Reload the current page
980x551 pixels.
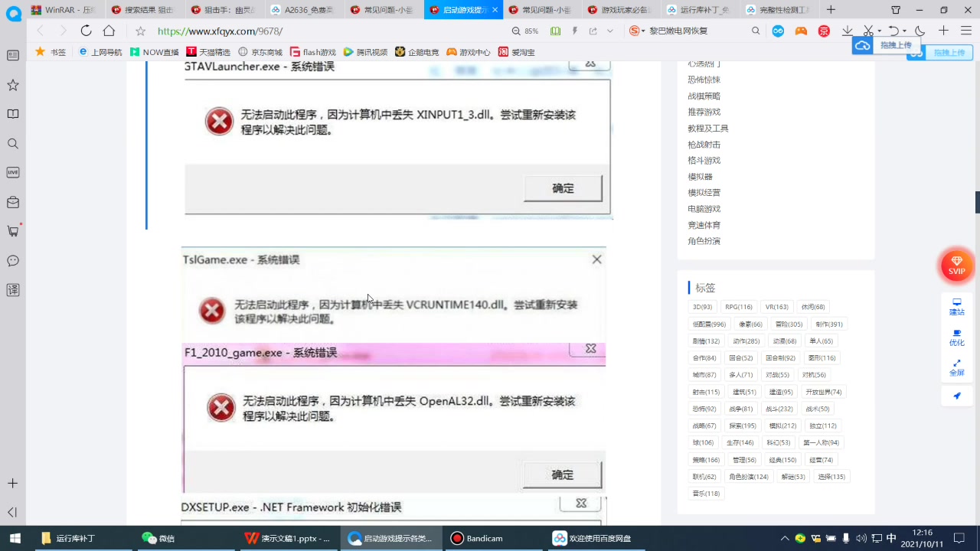(86, 31)
